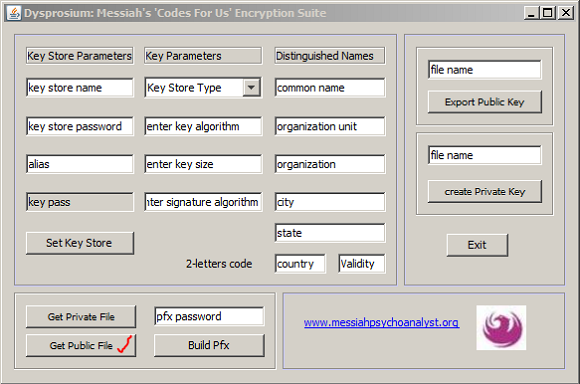Click the Build Pfx button
This screenshot has width=580, height=384.
209,345
